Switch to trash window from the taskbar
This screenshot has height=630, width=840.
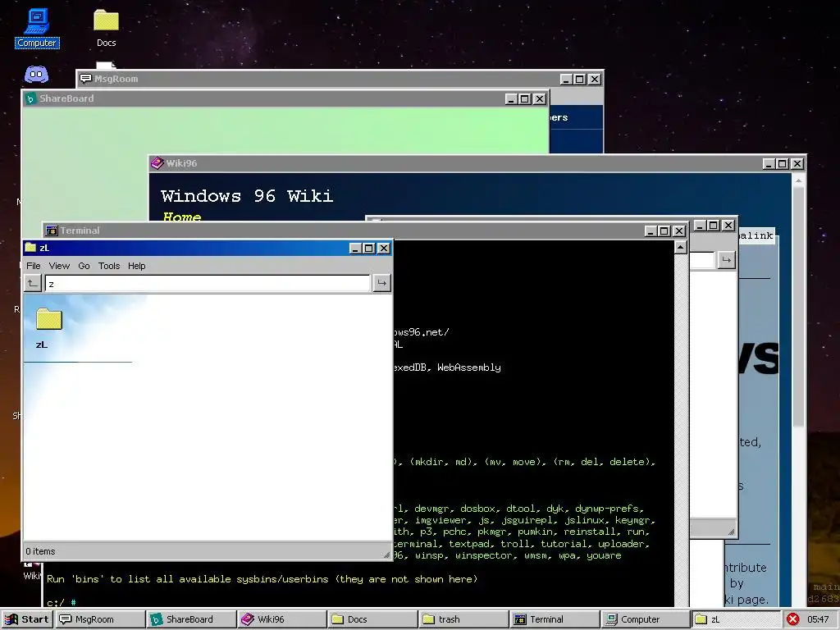click(x=464, y=619)
